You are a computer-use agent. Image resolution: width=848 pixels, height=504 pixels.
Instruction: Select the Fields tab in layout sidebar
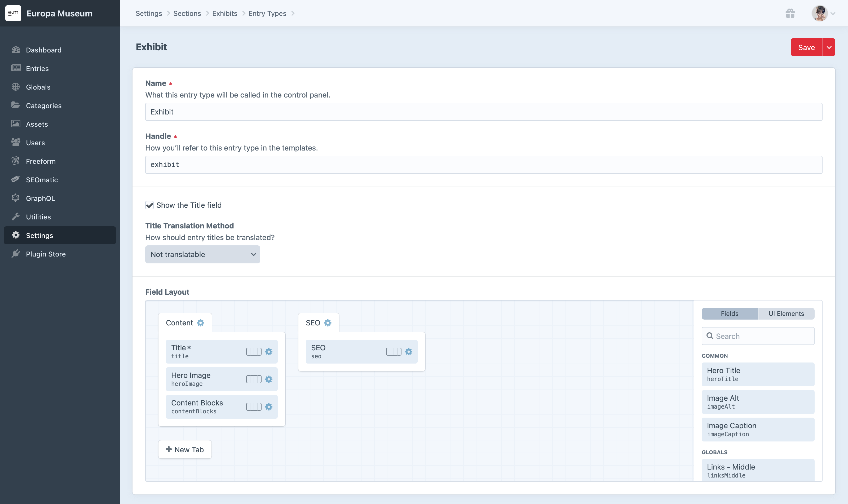pyautogui.click(x=729, y=313)
